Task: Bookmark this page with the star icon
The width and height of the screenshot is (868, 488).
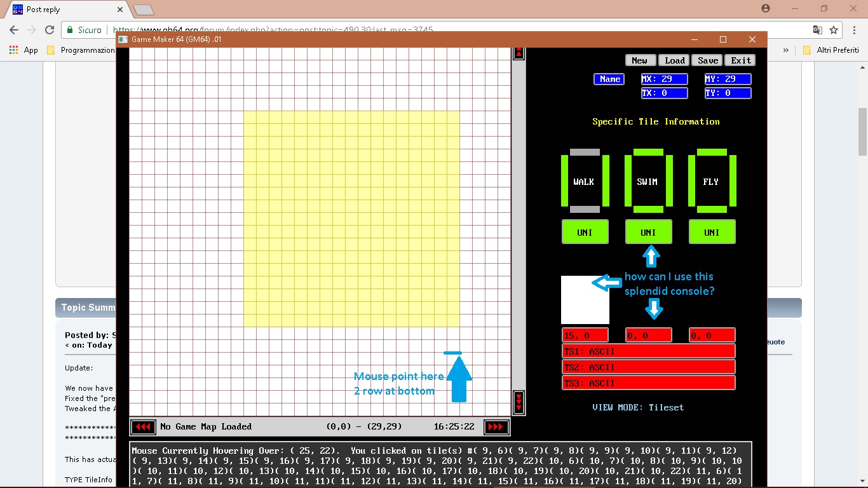Action: (x=834, y=30)
